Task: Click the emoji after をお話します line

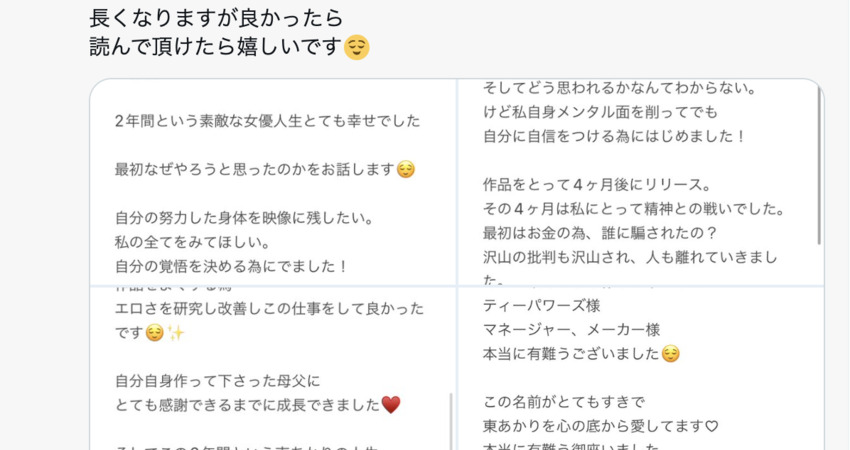Action: 405,169
